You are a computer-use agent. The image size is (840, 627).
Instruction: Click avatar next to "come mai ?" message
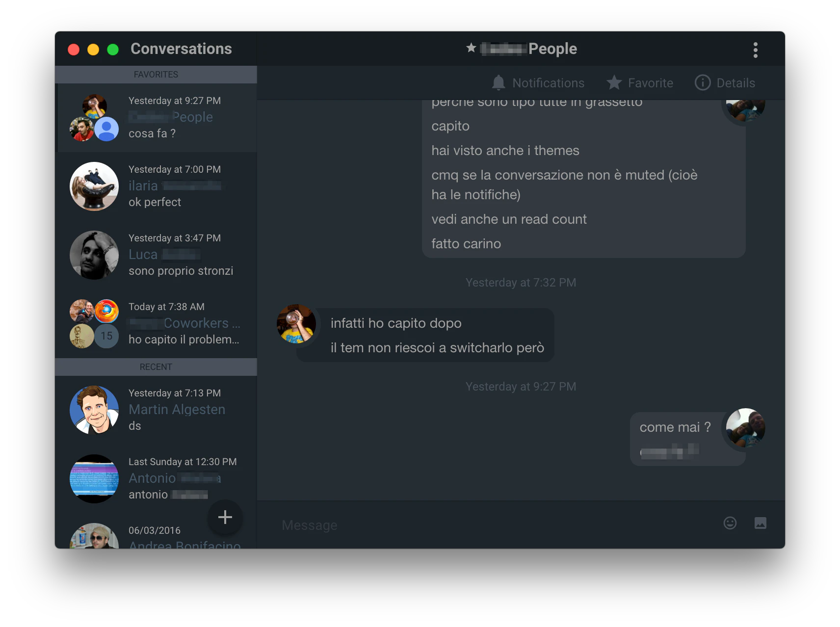tap(745, 428)
